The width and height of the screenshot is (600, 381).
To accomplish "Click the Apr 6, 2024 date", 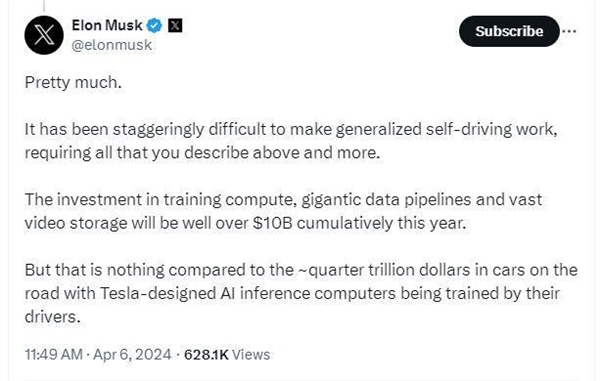I will [132, 354].
